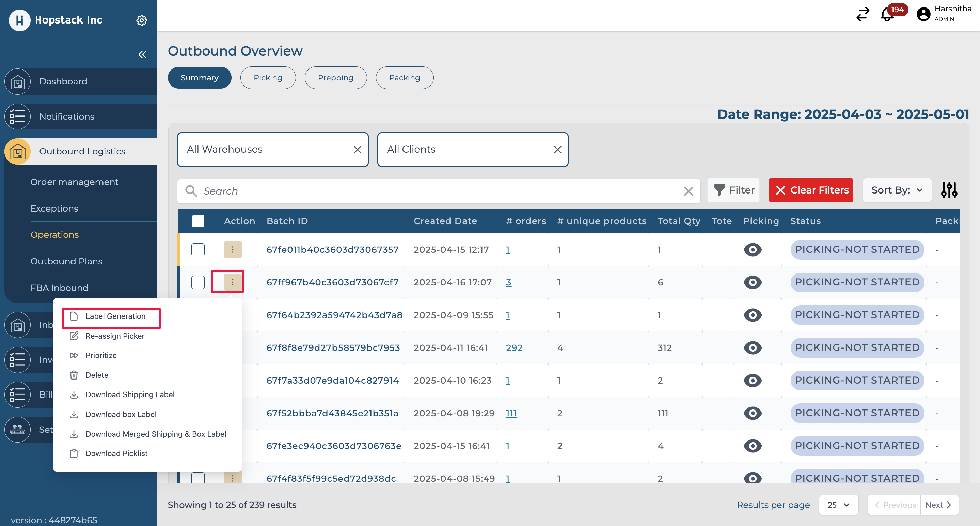Click the swap arrows icon in header

863,14
